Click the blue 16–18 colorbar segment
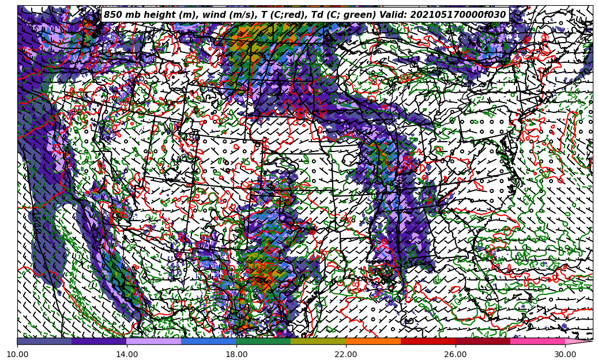598x364 pixels. point(209,341)
